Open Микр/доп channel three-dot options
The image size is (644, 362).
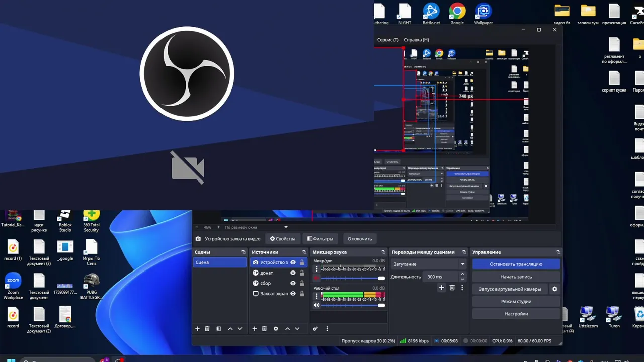[316, 269]
